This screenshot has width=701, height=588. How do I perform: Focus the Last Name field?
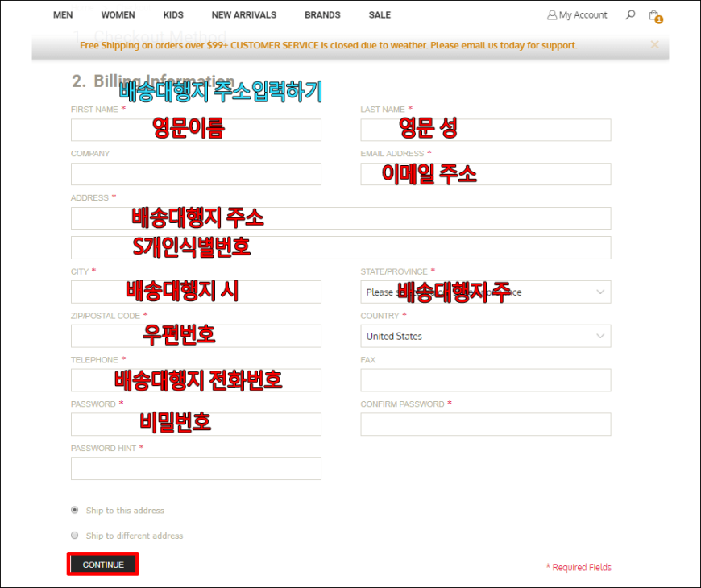486,130
